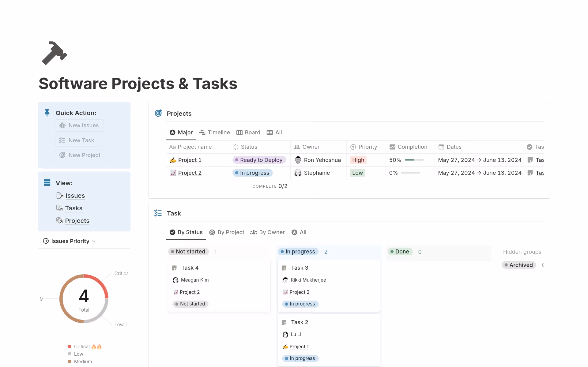Click the donut chart showing 4 Total

tap(84, 298)
